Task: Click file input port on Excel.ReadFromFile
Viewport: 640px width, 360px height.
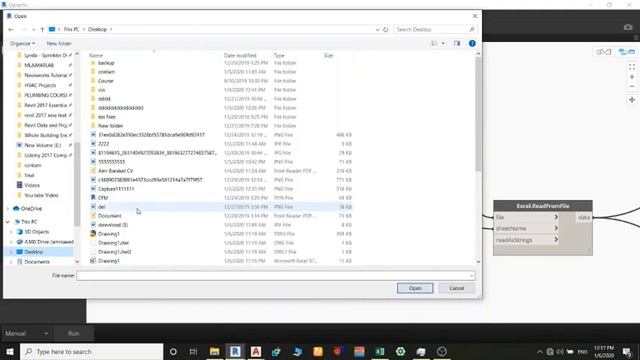Action: (526, 217)
